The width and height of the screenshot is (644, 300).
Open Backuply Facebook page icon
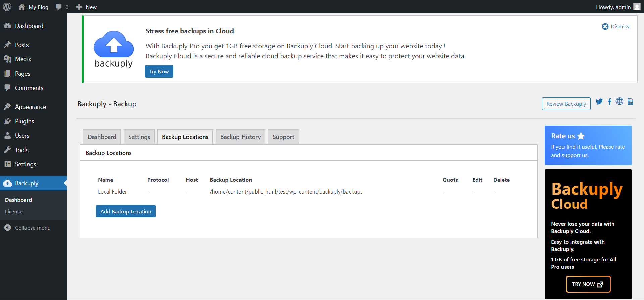tap(609, 101)
